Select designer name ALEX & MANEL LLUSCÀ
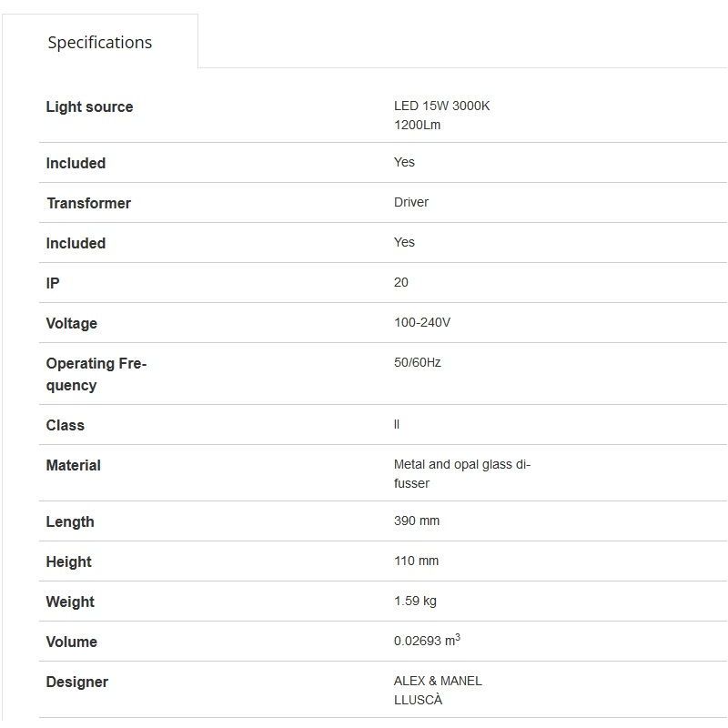Screen dimensions: 728x728 438,690
